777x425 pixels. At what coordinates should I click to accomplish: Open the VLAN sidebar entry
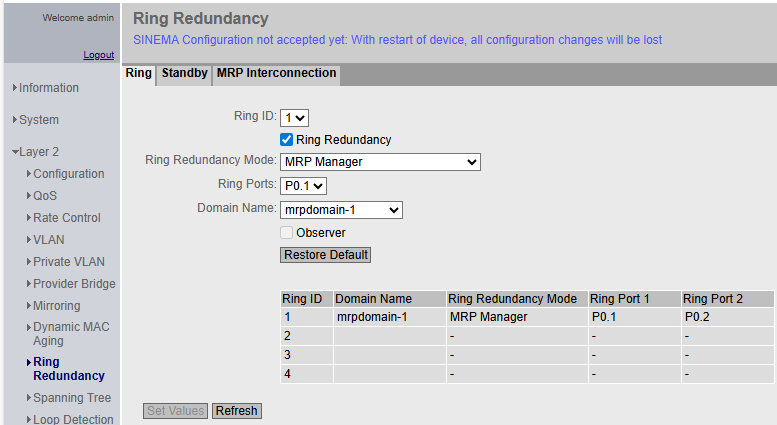(x=50, y=240)
